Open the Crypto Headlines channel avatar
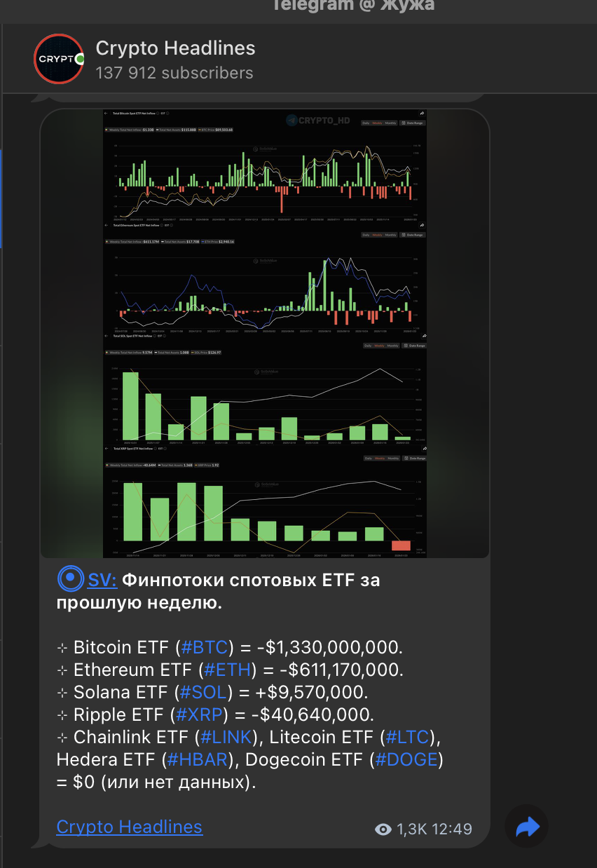Image resolution: width=597 pixels, height=868 pixels. tap(59, 59)
